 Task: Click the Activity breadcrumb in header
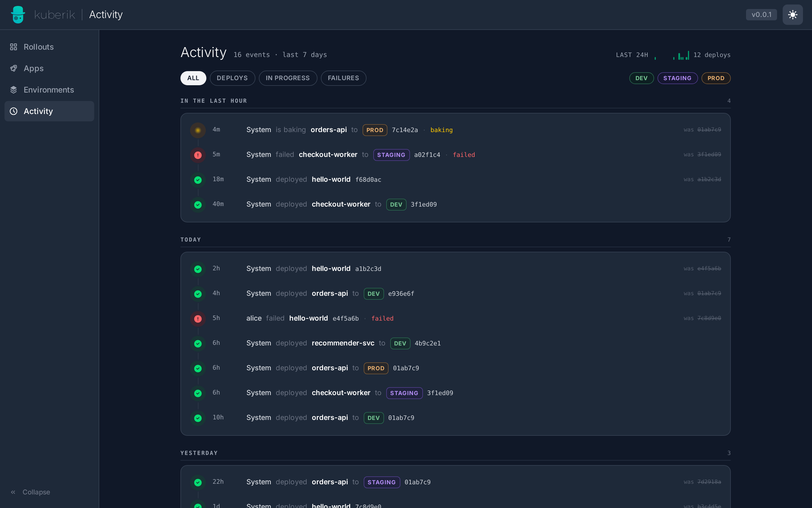pyautogui.click(x=106, y=14)
